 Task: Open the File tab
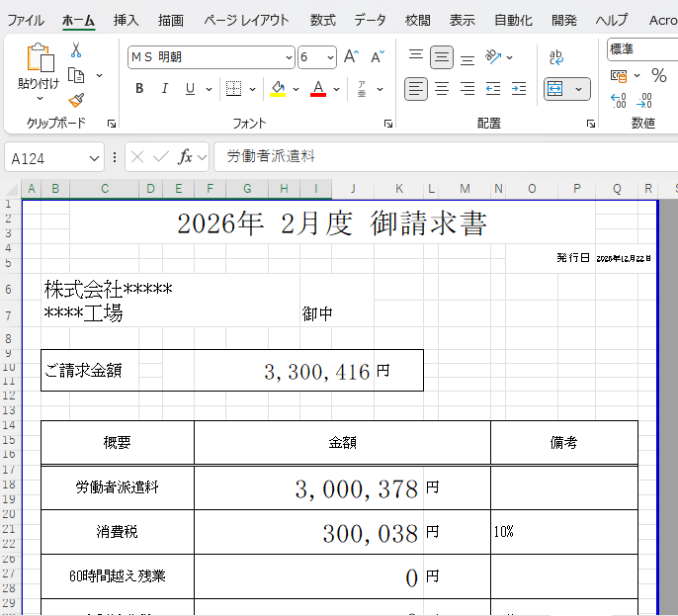click(26, 20)
